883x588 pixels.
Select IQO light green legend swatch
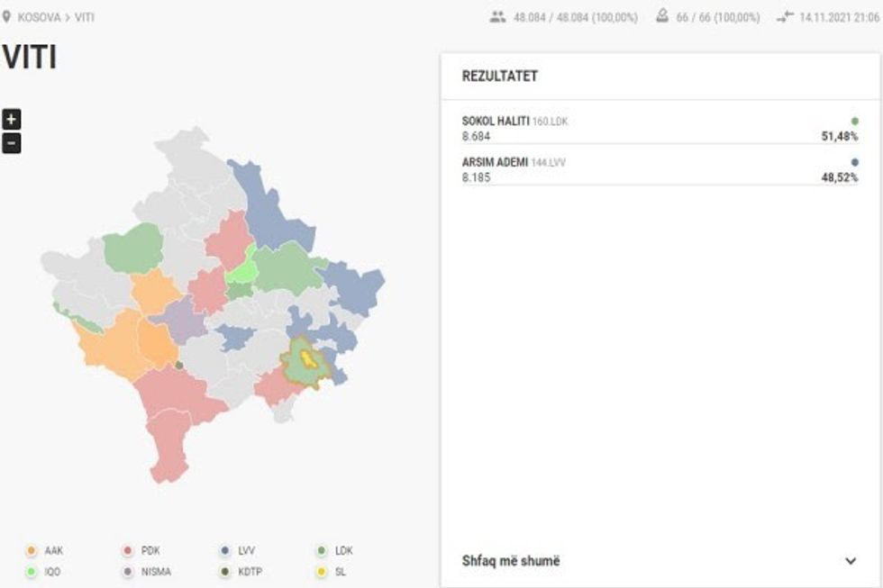32,571
